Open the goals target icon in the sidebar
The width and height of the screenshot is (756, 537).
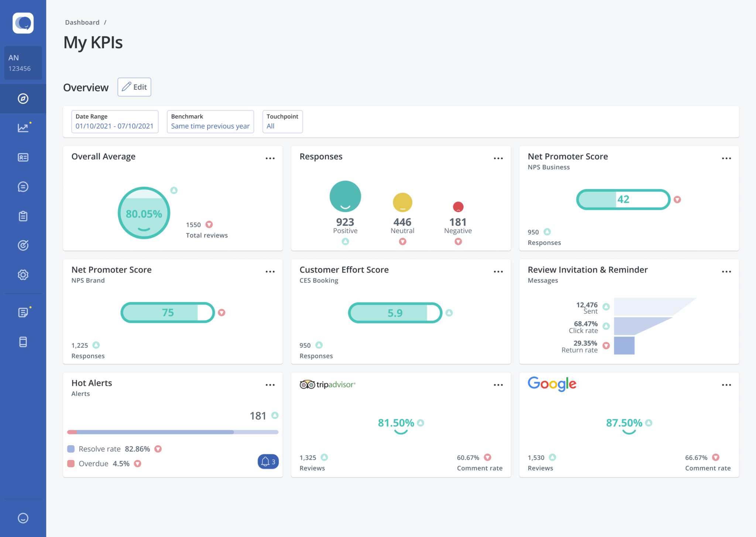(x=23, y=245)
